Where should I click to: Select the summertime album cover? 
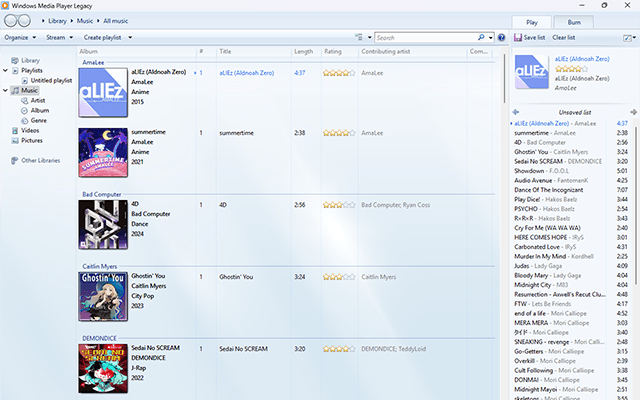click(x=103, y=153)
